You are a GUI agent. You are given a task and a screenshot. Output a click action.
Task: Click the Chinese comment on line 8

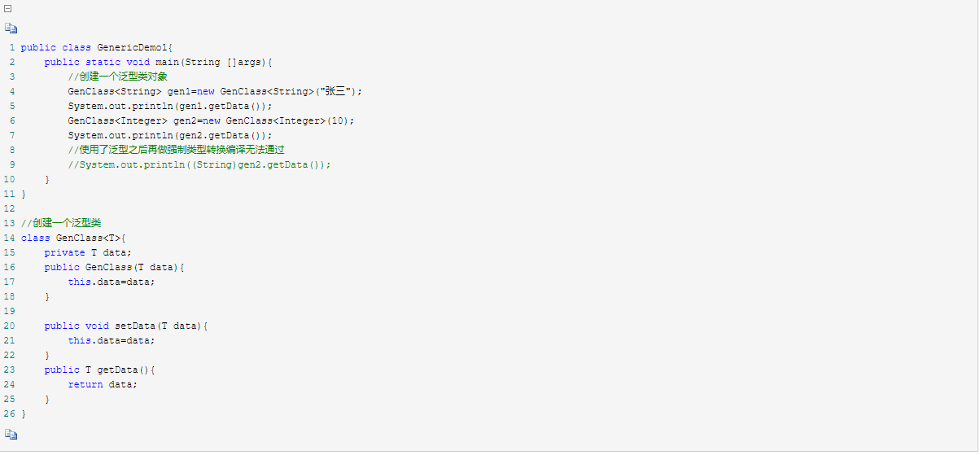coord(176,150)
